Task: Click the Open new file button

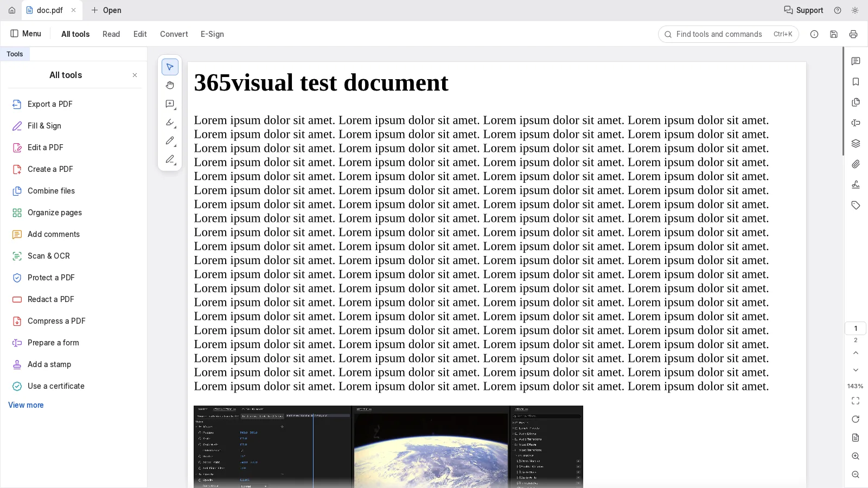Action: (106, 10)
